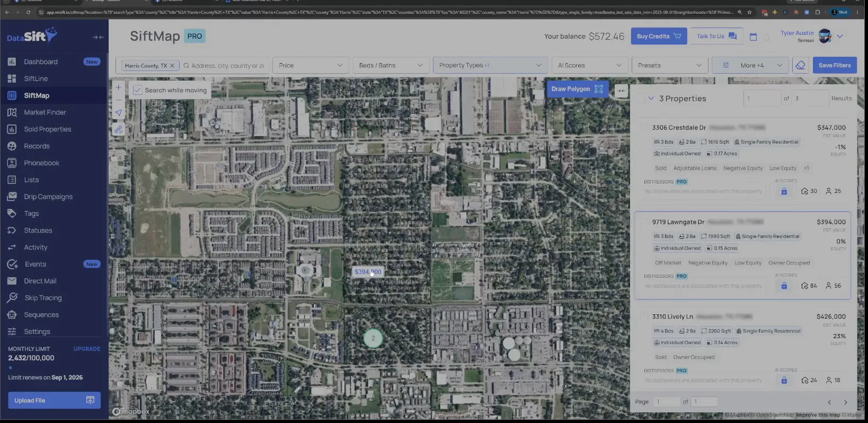Image resolution: width=868 pixels, height=423 pixels.
Task: Go to next results page arrow
Action: pos(845,402)
